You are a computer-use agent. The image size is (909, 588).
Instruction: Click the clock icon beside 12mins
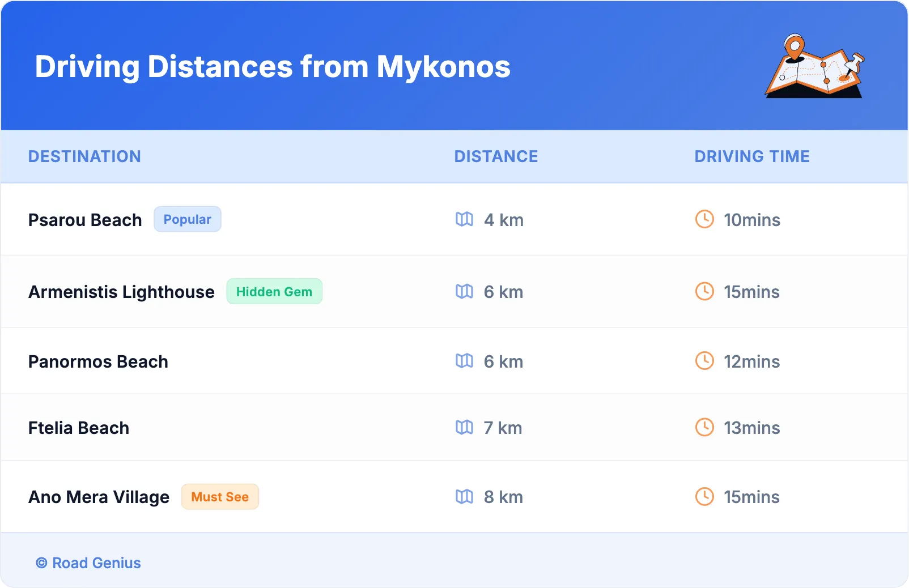[704, 361]
